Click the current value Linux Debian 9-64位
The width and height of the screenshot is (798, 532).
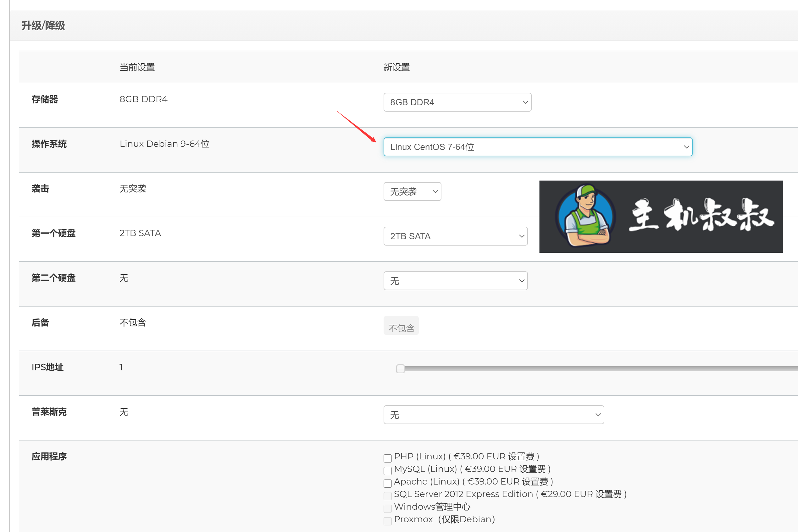point(164,144)
